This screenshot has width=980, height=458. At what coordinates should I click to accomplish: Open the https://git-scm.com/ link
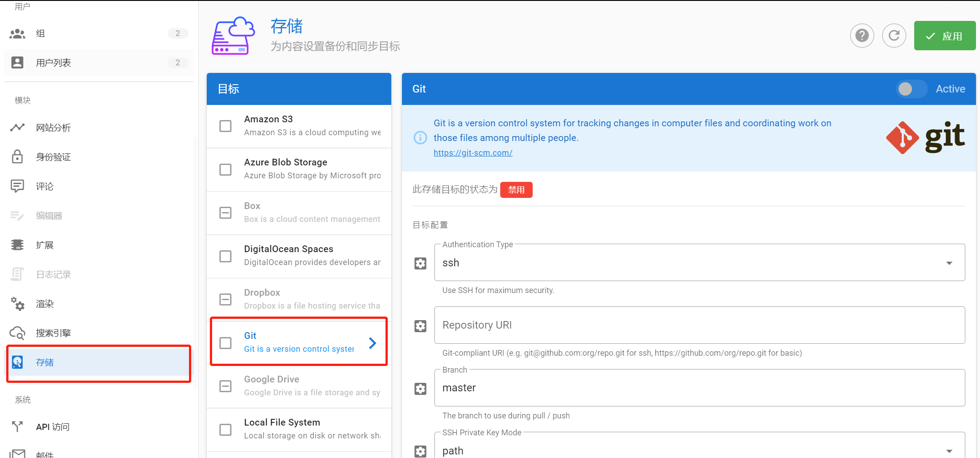(x=473, y=153)
